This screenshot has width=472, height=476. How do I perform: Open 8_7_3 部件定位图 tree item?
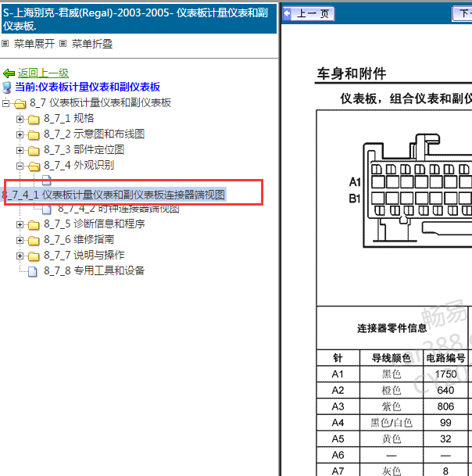tap(84, 149)
